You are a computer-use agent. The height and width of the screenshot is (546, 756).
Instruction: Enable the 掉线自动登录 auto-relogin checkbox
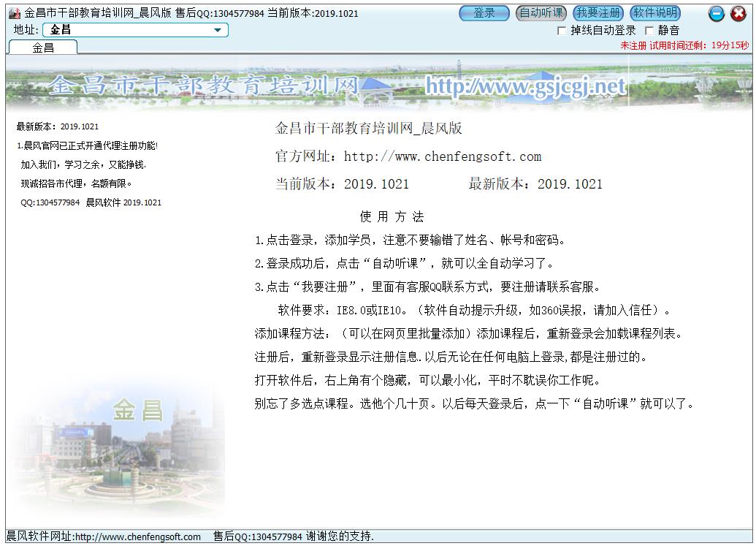click(x=561, y=30)
